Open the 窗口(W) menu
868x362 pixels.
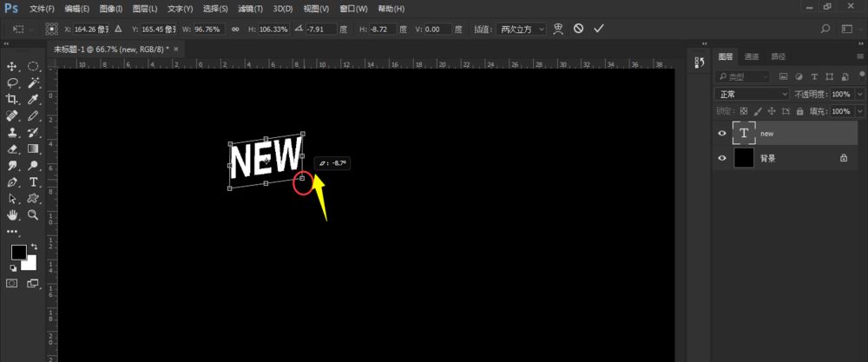pos(353,9)
